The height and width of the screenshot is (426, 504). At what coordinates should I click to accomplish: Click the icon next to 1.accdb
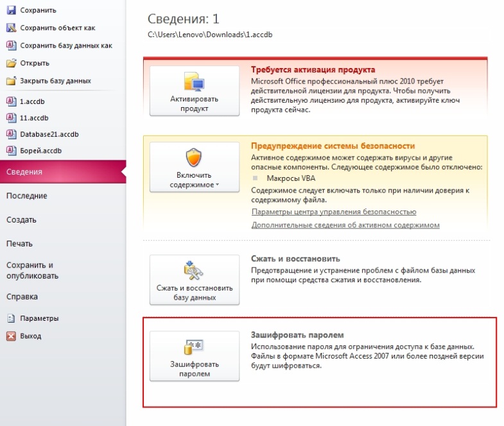[12, 101]
